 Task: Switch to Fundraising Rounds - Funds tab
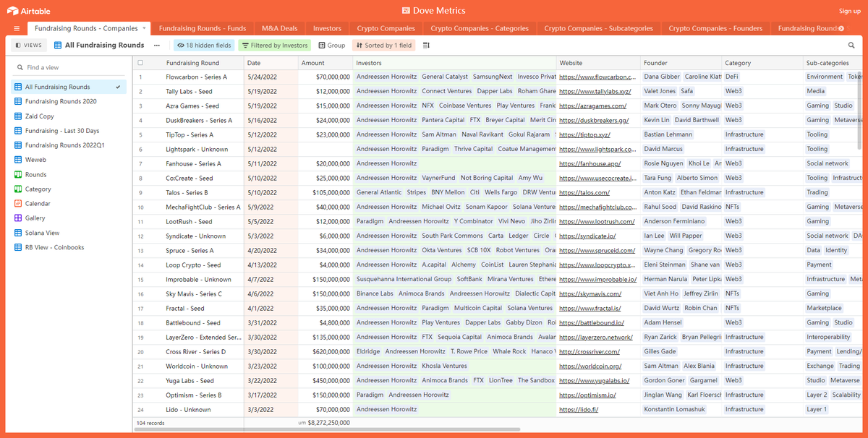(203, 28)
